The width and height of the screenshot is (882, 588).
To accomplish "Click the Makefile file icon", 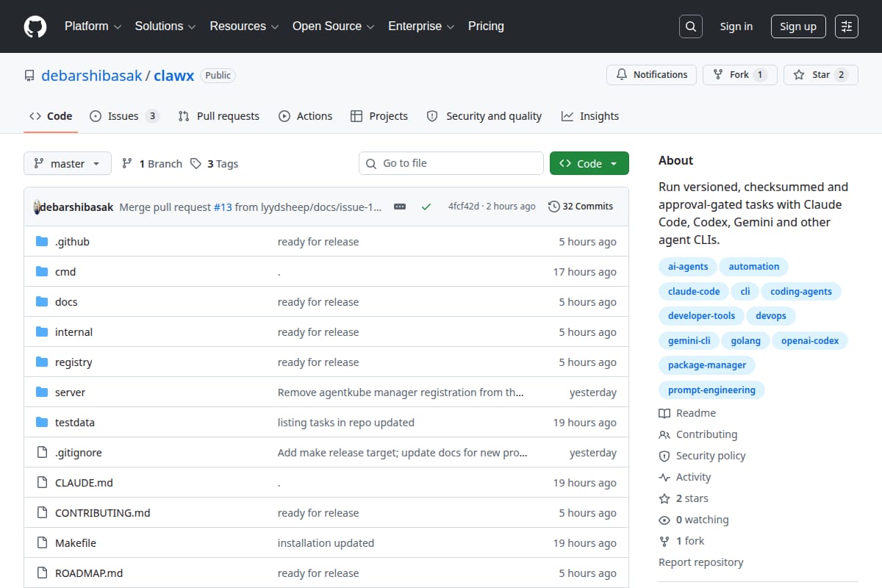I will point(42,543).
